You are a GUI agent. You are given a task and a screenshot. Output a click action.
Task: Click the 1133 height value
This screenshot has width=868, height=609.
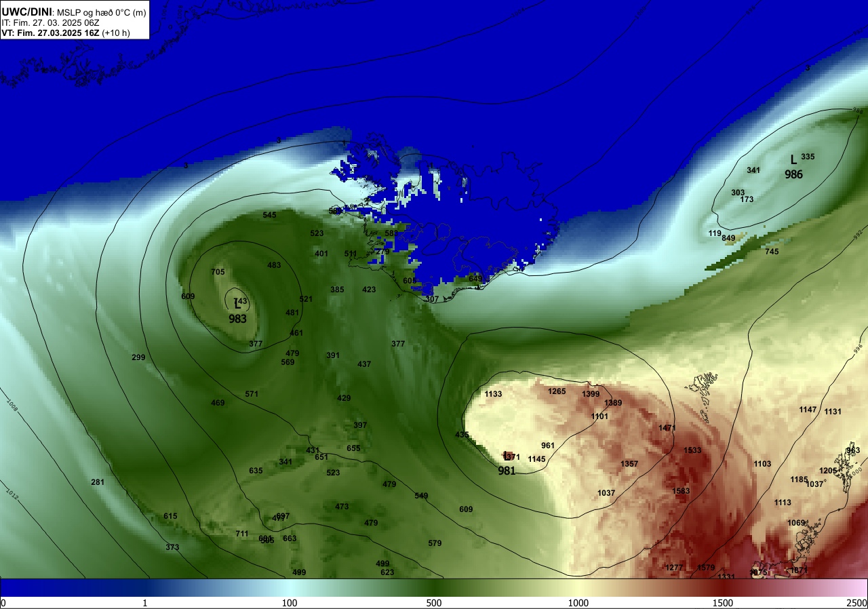(x=493, y=394)
